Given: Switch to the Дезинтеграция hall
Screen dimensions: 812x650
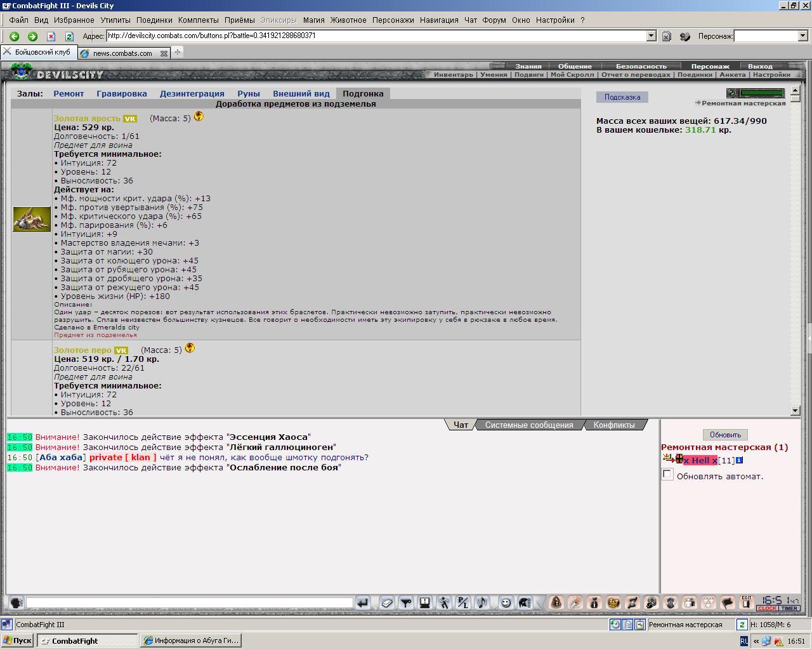Looking at the screenshot, I should (192, 93).
